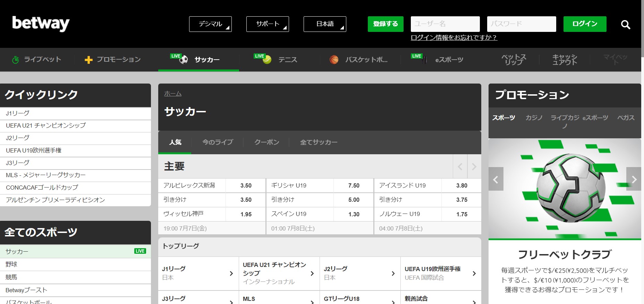Expand UEFA U19欧州選手権 tile
The height and width of the screenshot is (304, 644).
click(x=441, y=273)
